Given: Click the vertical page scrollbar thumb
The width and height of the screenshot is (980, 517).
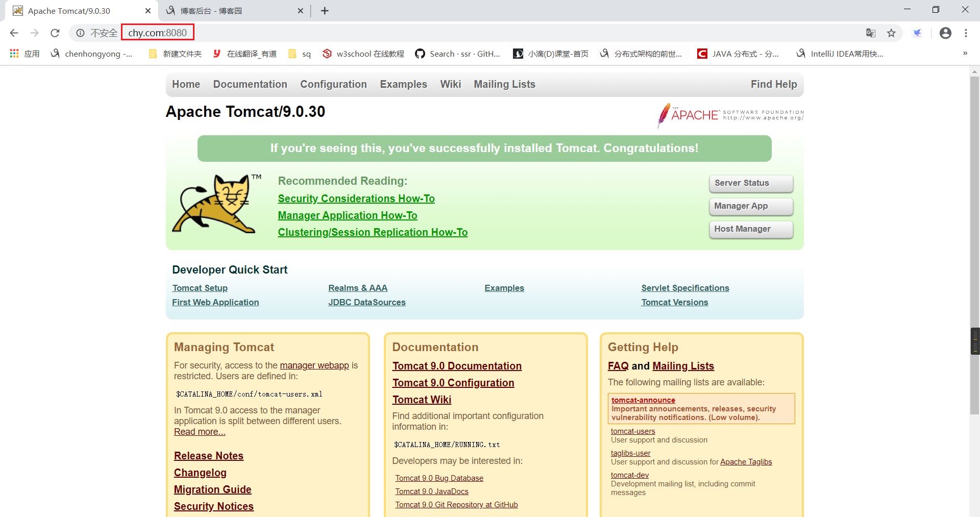Looking at the screenshot, I should tap(975, 245).
